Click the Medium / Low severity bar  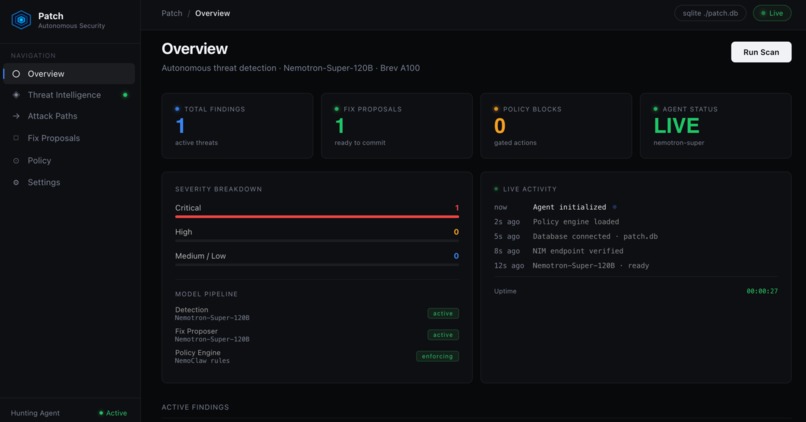pos(317,265)
